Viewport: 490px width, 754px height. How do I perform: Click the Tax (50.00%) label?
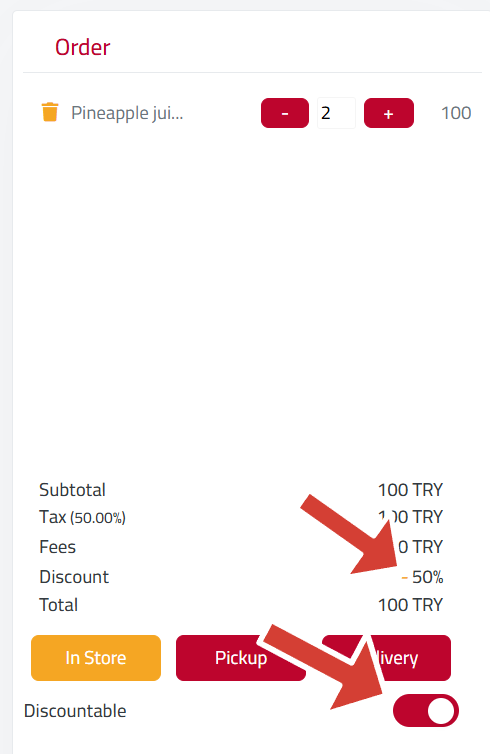tap(82, 517)
